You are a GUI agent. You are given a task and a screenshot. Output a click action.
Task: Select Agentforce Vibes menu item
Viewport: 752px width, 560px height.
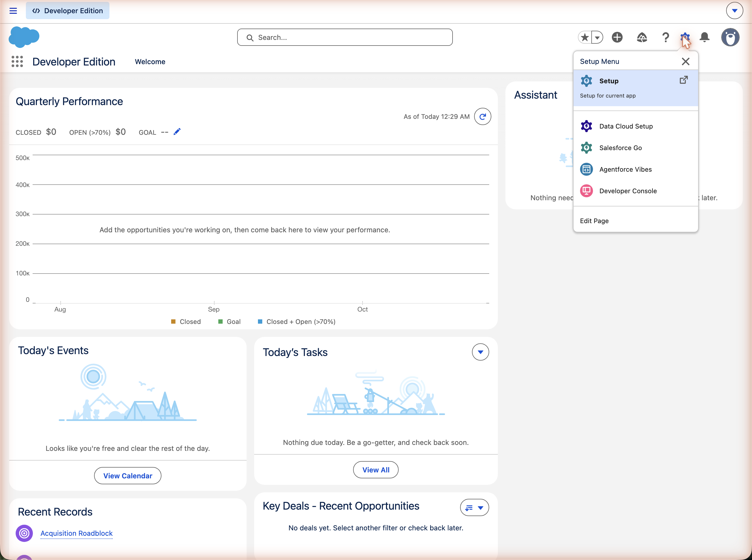pyautogui.click(x=635, y=170)
